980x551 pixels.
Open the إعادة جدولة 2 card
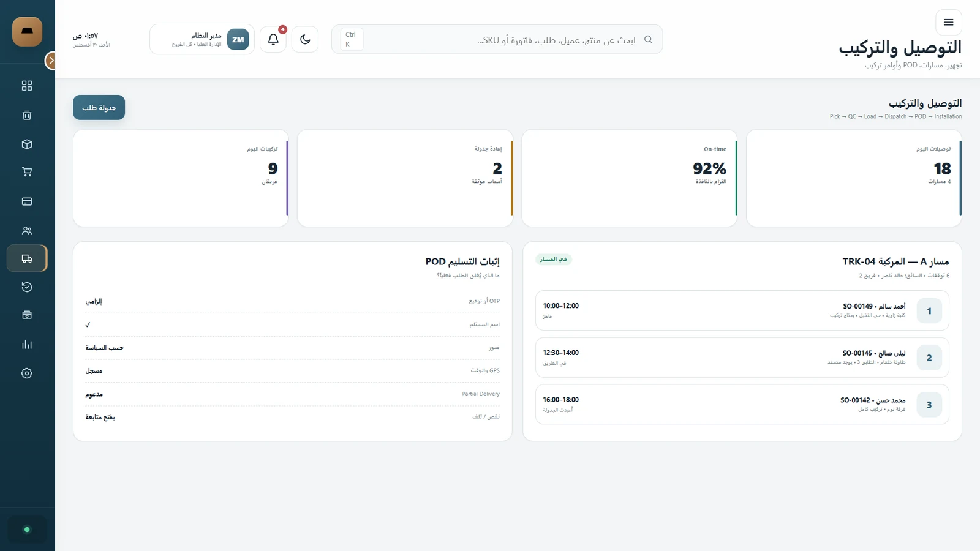point(405,178)
